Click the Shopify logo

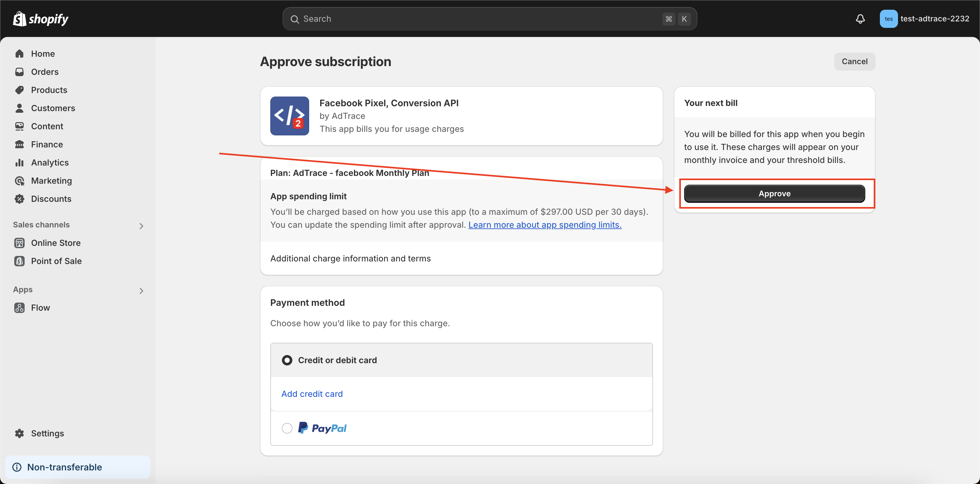41,19
